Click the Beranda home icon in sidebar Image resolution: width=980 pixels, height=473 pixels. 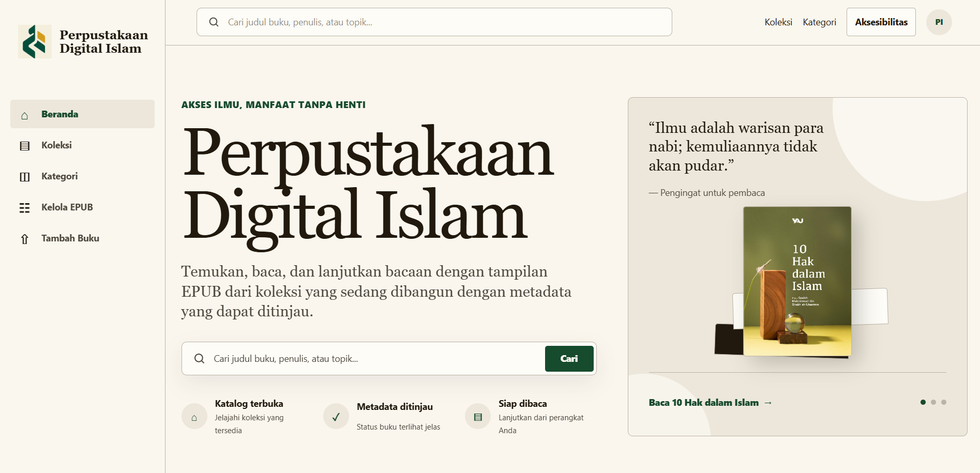coord(24,115)
